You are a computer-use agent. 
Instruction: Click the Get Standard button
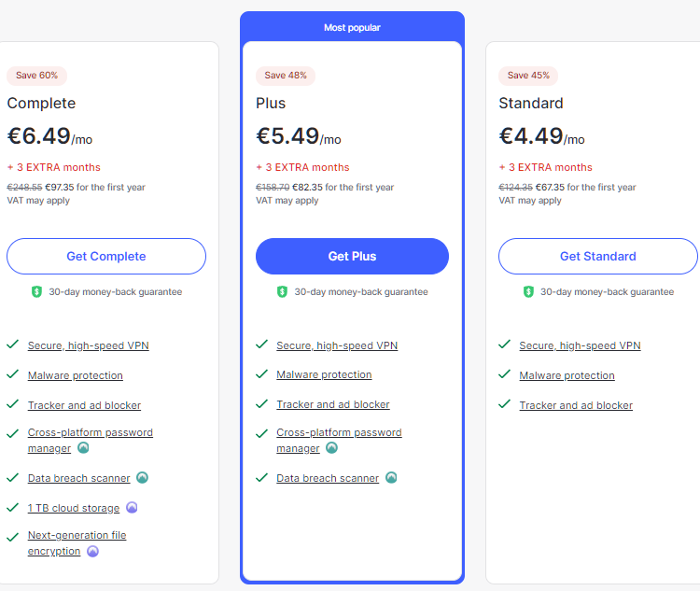597,256
